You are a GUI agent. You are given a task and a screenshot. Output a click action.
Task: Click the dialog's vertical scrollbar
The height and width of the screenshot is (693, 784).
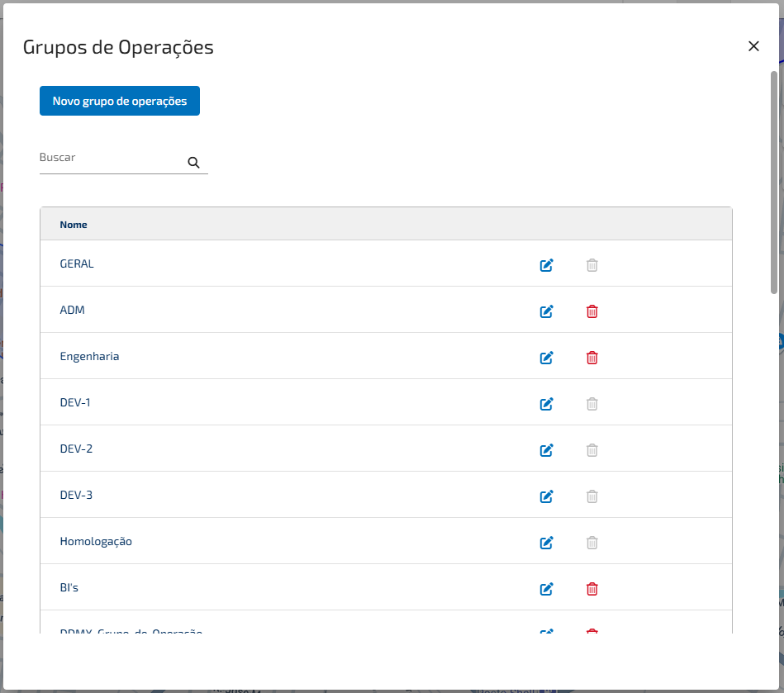click(x=774, y=183)
